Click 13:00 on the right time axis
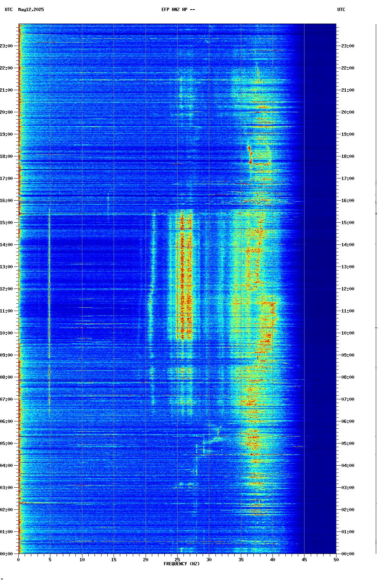392x583 pixels. (348, 267)
